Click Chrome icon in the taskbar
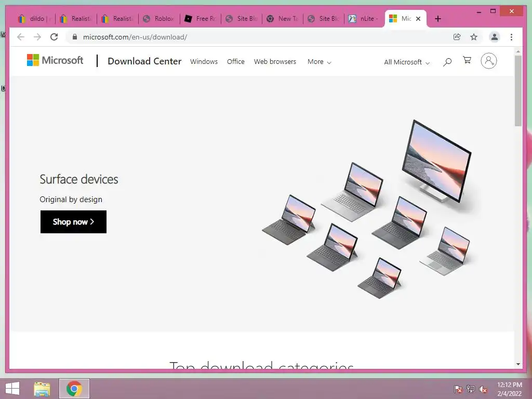Viewport: 532px width, 399px height. click(x=74, y=389)
